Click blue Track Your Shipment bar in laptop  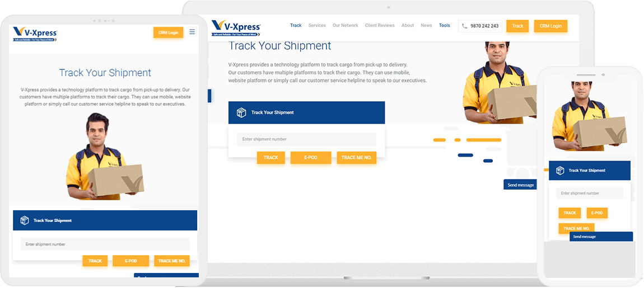point(306,112)
